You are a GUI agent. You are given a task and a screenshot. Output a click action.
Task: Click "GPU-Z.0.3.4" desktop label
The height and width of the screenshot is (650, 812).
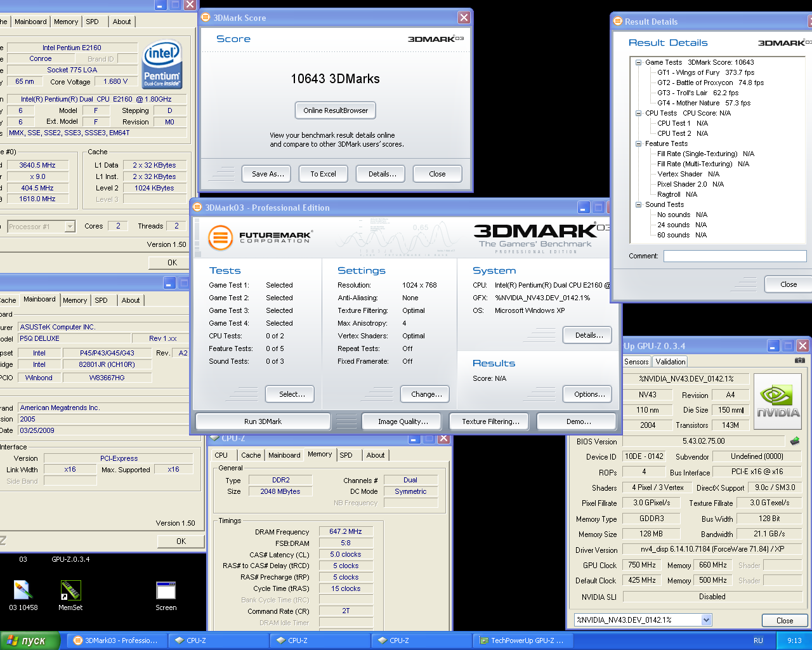coord(70,559)
